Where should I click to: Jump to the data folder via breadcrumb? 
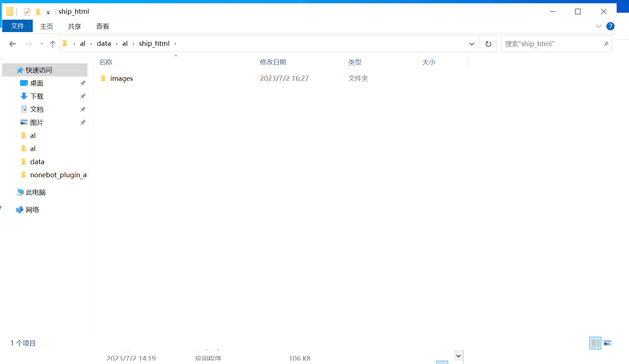[x=104, y=43]
